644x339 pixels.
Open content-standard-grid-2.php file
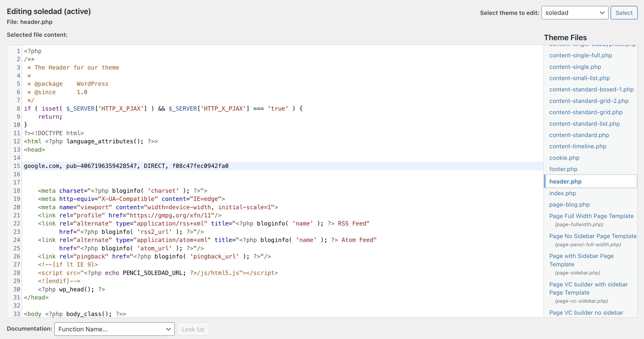(x=589, y=101)
